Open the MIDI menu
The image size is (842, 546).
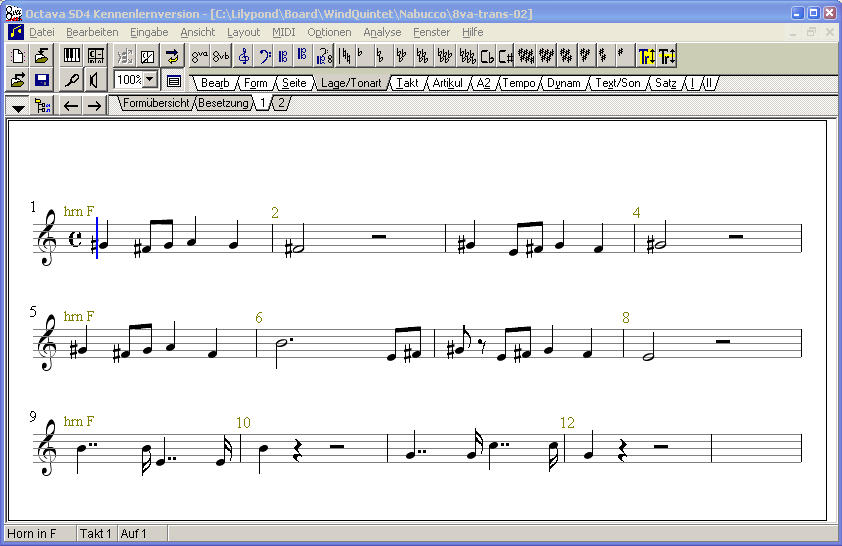click(283, 32)
